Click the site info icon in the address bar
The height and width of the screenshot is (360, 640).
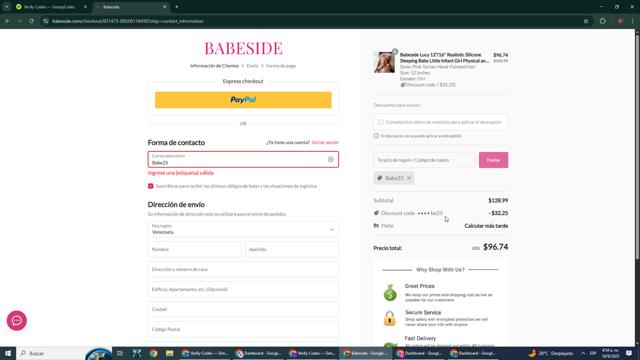pos(46,21)
